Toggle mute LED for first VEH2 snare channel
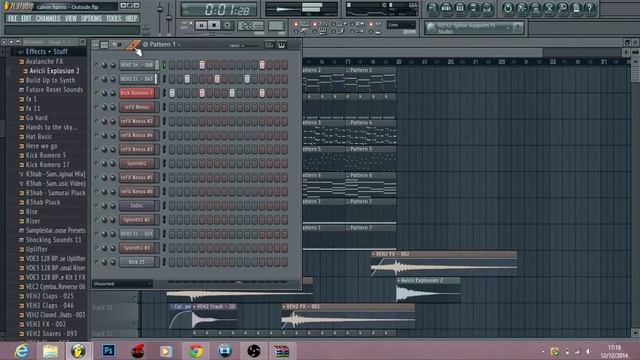 coord(97,65)
